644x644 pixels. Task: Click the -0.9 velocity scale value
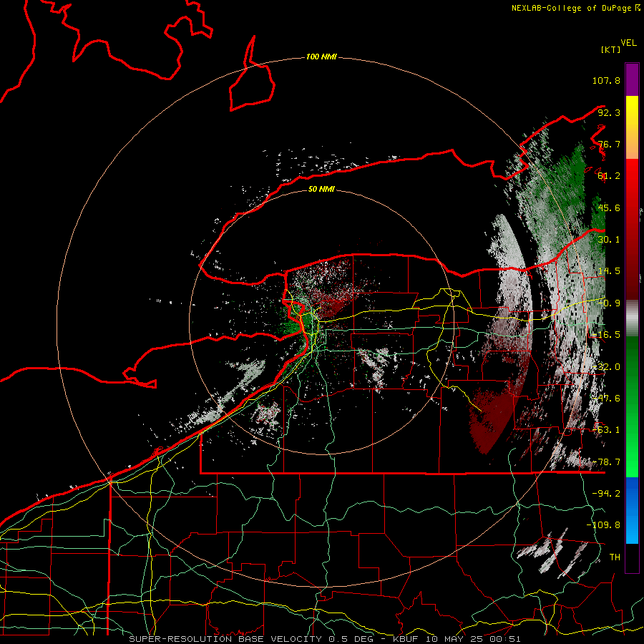coord(609,303)
